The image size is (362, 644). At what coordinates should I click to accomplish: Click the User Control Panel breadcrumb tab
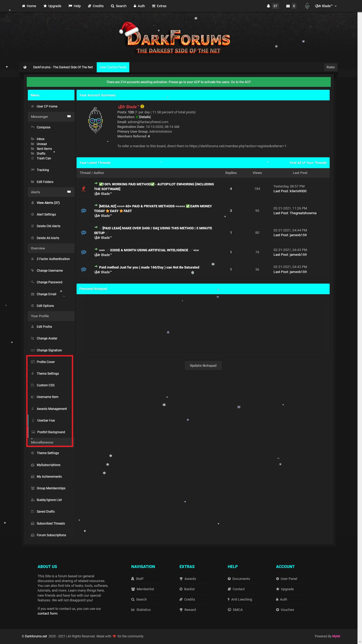point(113,67)
